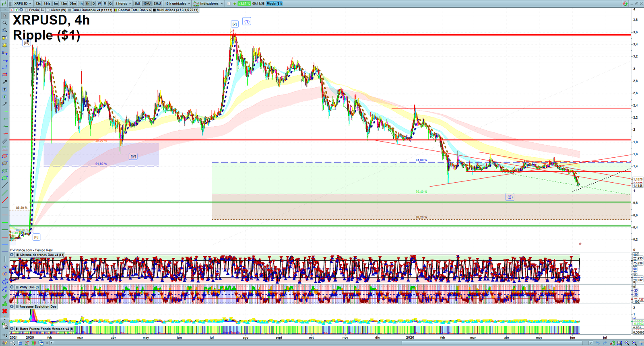Pick the red rectangle drawing tool
Image resolution: width=644 pixels, height=346 pixels.
(4, 75)
